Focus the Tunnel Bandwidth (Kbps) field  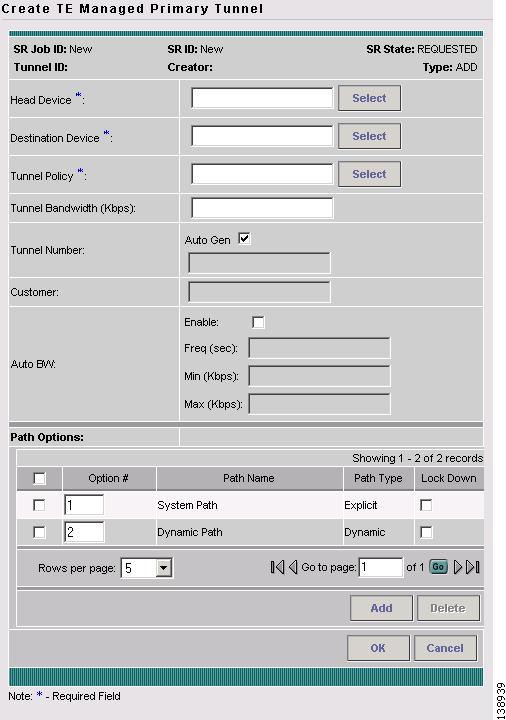(x=262, y=208)
